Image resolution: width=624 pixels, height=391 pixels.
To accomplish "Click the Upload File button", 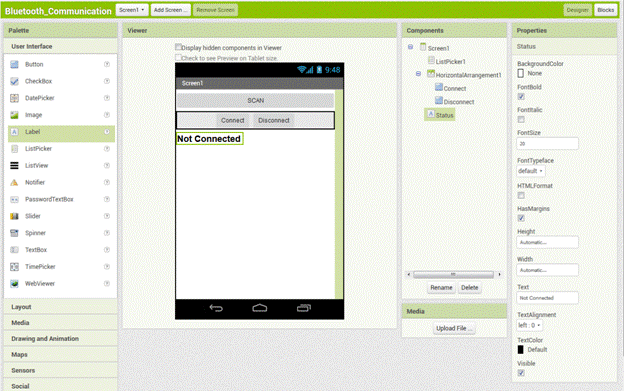I will 454,329.
